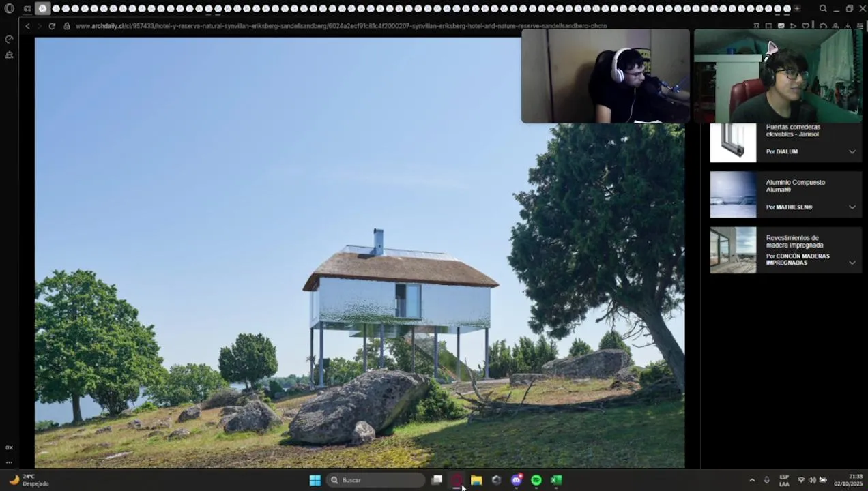Open the Opera GX main menu icon
This screenshot has height=491, width=868.
coord(10,9)
